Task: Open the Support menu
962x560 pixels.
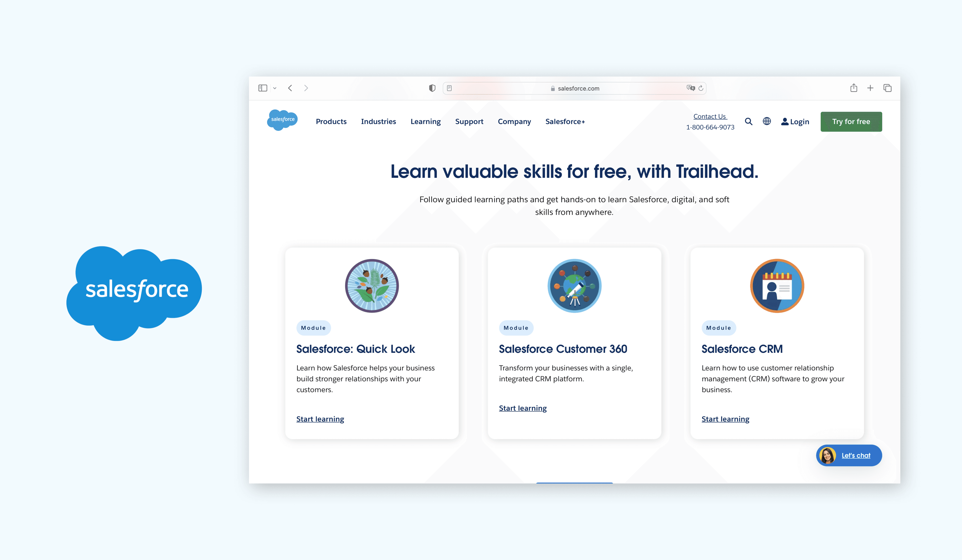Action: [469, 121]
